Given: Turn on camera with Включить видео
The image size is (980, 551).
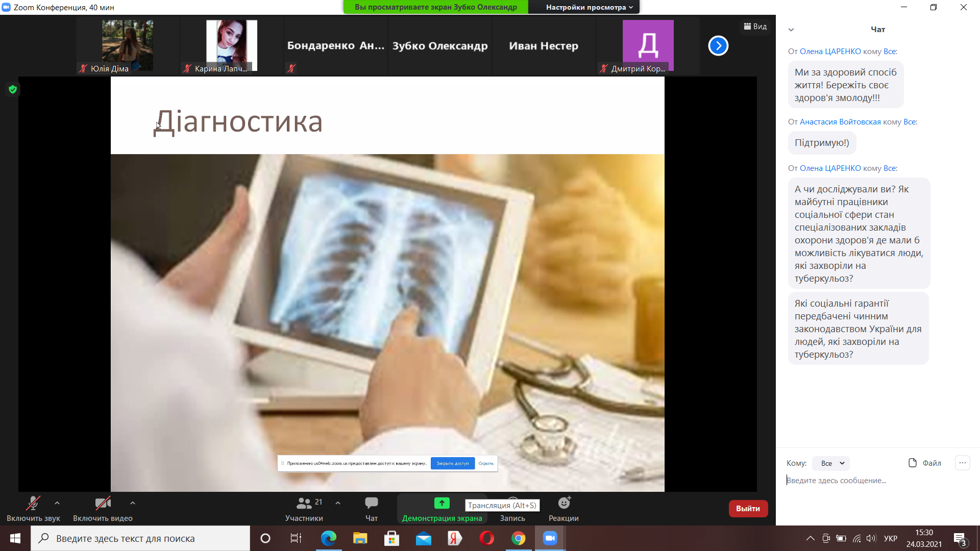Looking at the screenshot, I should (x=103, y=504).
